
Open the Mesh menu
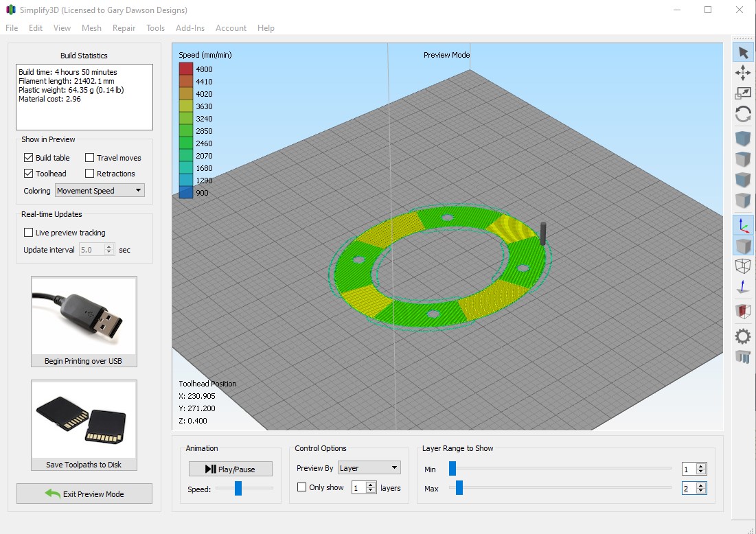point(91,28)
